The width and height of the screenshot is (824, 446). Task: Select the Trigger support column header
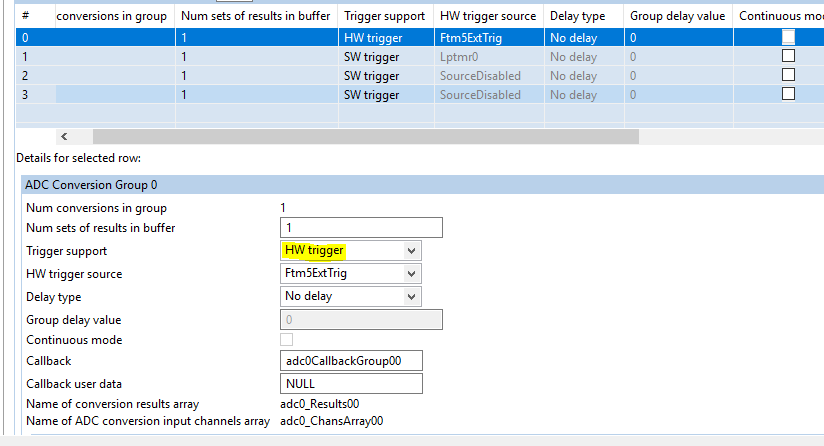[x=386, y=16]
